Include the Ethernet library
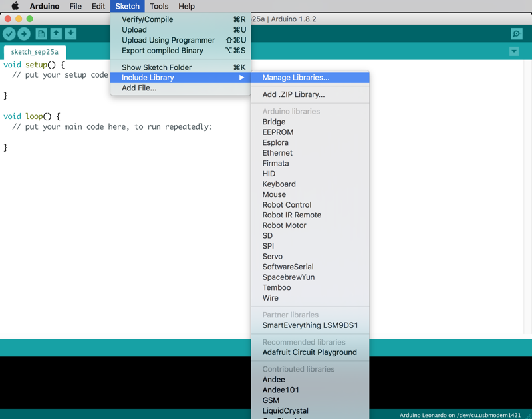This screenshot has height=419, width=532. [310, 153]
